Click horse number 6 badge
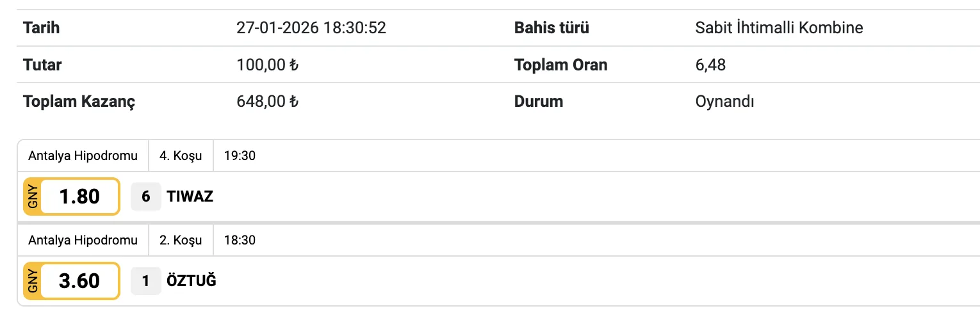980x320 pixels. point(146,196)
